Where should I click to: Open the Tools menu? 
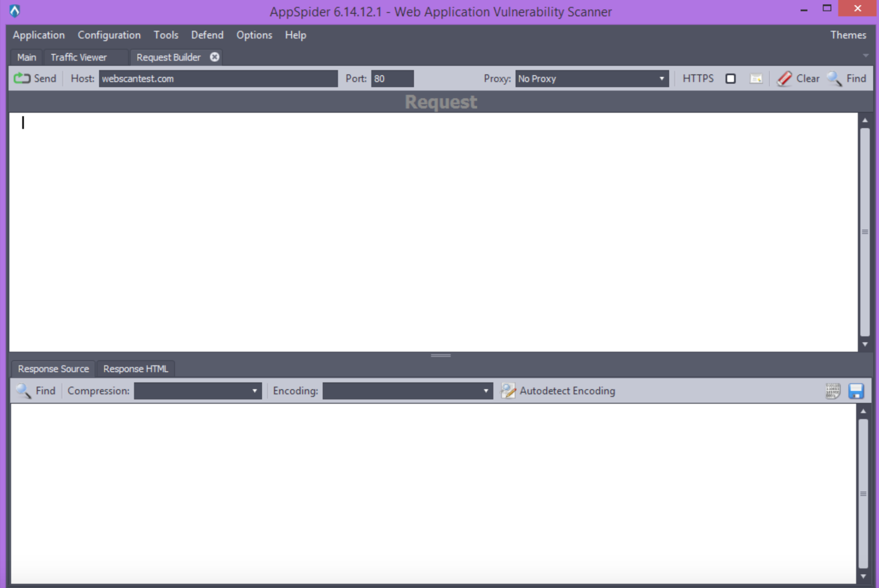click(x=166, y=35)
